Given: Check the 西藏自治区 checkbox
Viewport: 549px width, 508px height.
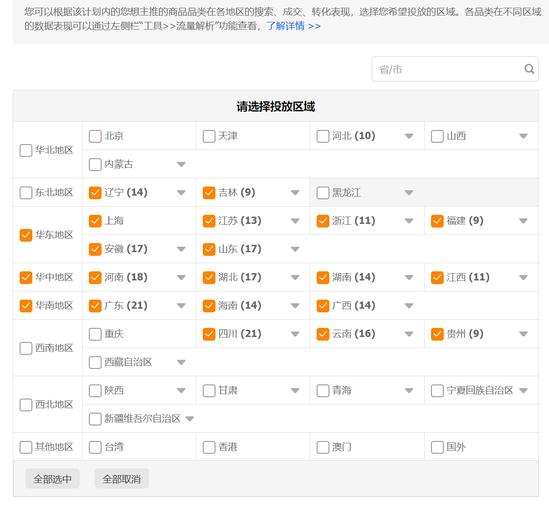Looking at the screenshot, I should point(95,362).
